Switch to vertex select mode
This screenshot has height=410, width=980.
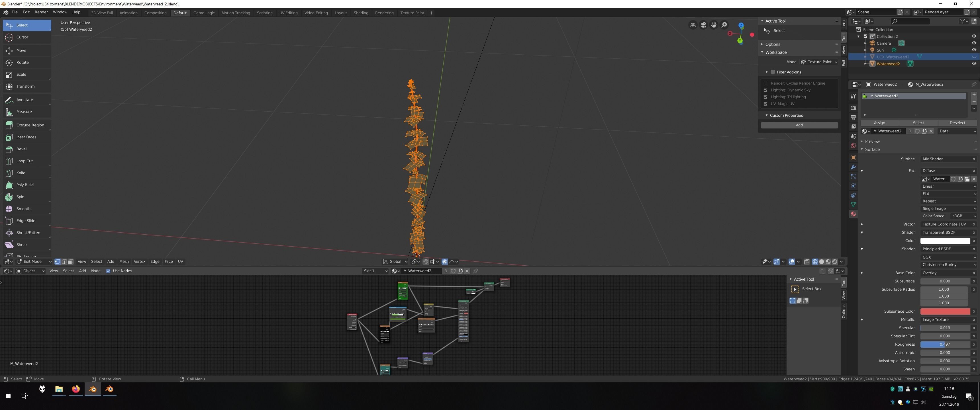point(58,262)
